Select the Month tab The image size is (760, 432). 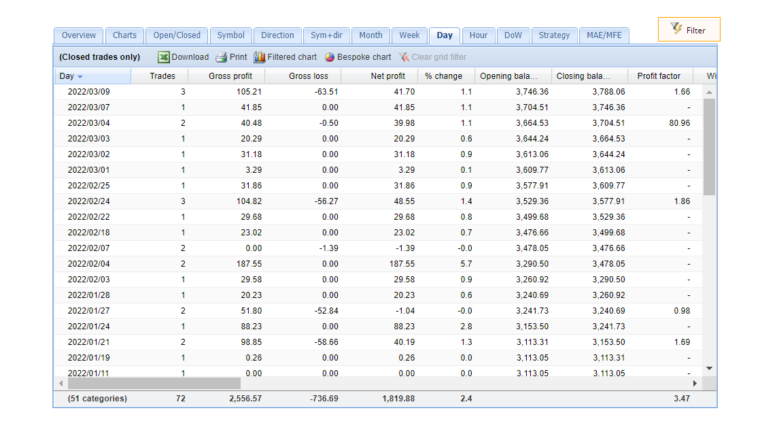(370, 35)
